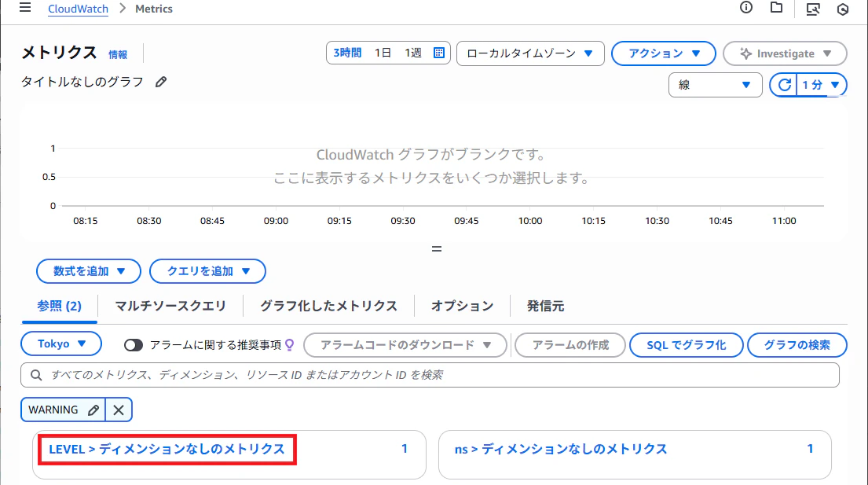Click the グラフの検索 button
868x485 pixels.
point(797,345)
